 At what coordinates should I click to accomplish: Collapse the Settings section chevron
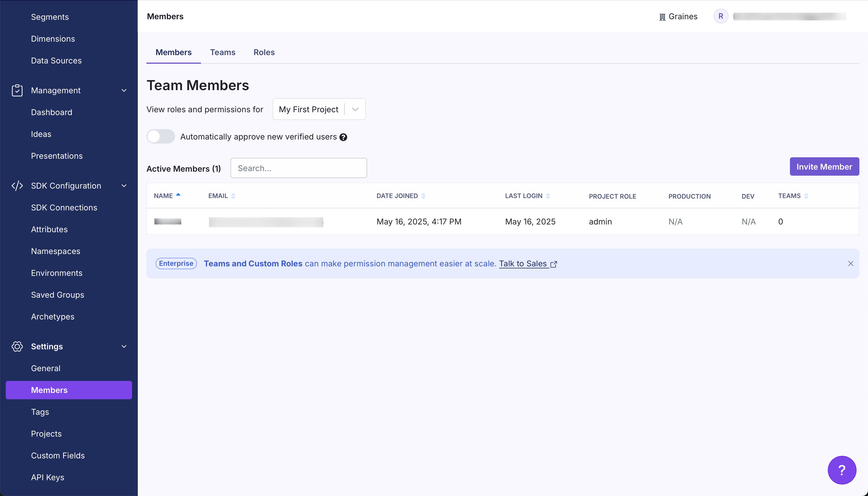(124, 347)
